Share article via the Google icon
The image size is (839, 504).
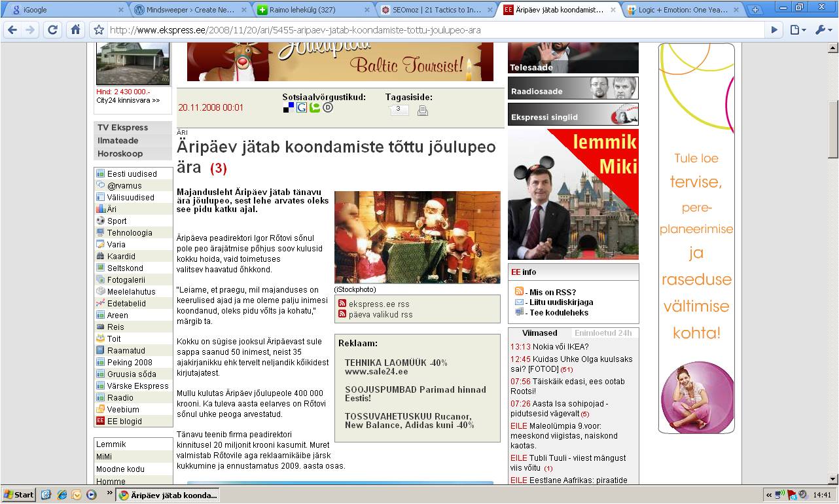[x=302, y=107]
